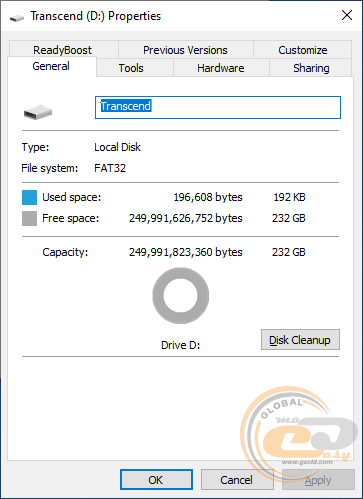Select the Customize tab
Screen dimensions: 363x499
(303, 50)
